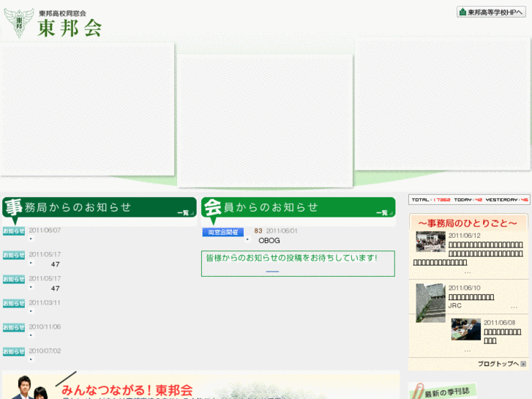Click arrow bullet beside the OBOG notice
The width and height of the screenshot is (532, 399).
click(x=247, y=239)
